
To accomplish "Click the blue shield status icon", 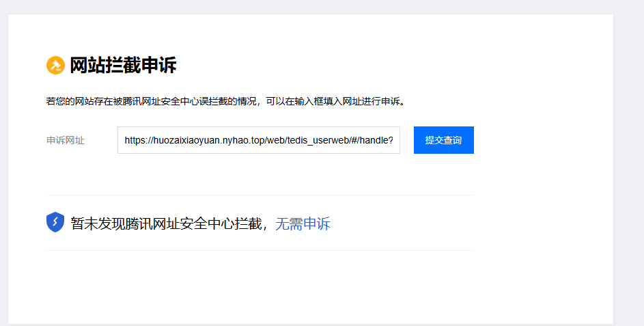I will (x=55, y=222).
